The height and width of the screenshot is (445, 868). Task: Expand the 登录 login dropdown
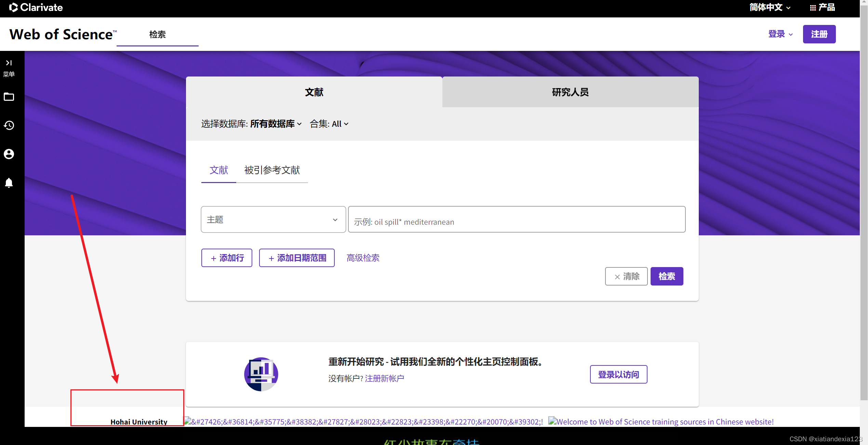tap(780, 34)
